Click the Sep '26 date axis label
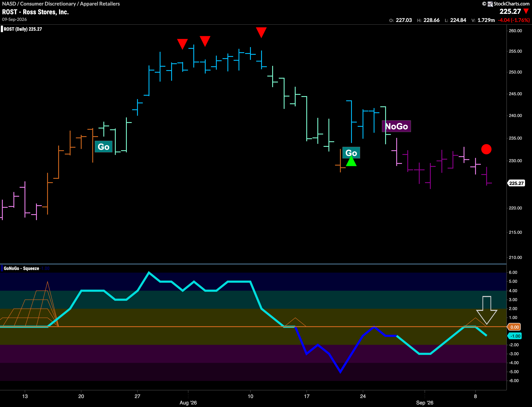532x407 pixels. pyautogui.click(x=425, y=403)
